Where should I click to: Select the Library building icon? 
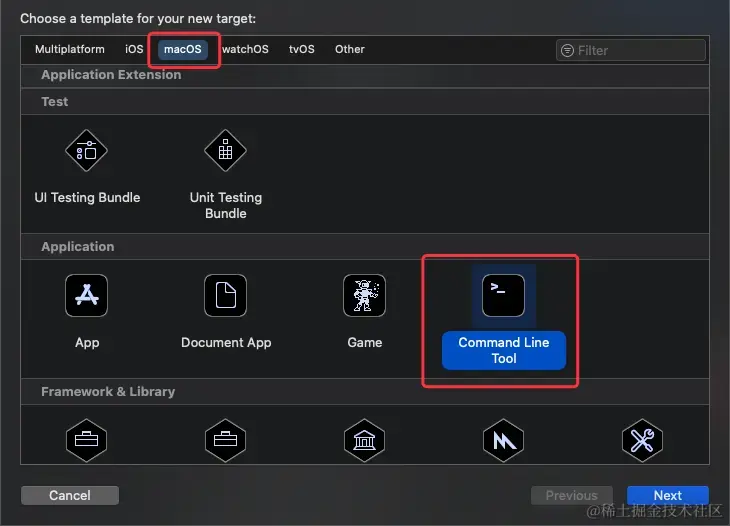tap(365, 440)
